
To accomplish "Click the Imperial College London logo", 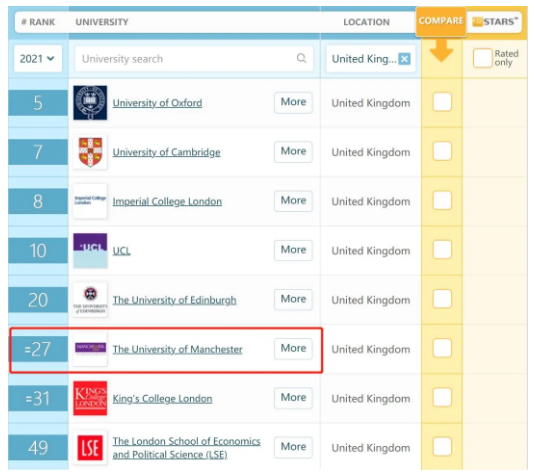I will (90, 201).
